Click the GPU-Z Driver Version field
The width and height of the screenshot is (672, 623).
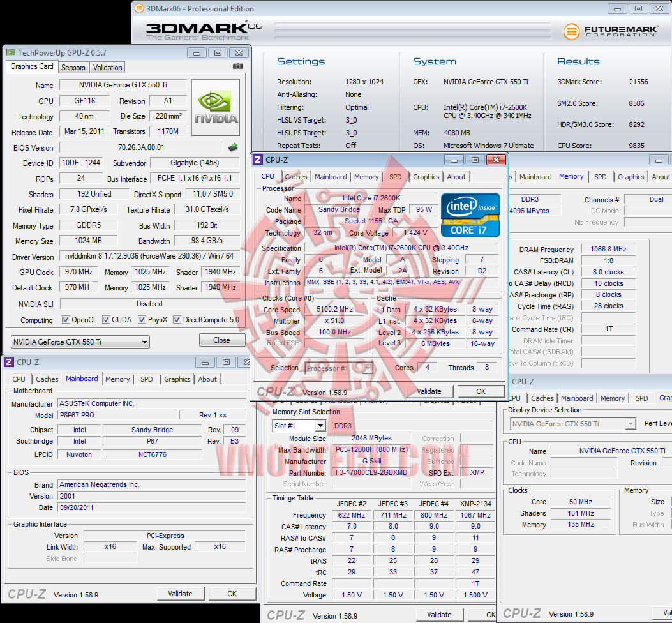coord(149,256)
